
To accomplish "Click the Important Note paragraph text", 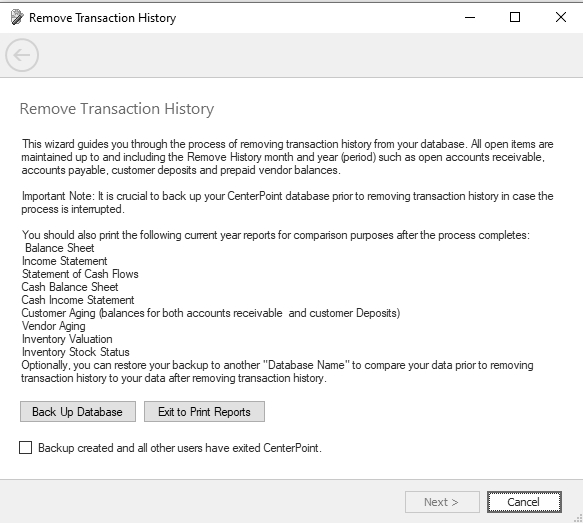I will [x=287, y=203].
